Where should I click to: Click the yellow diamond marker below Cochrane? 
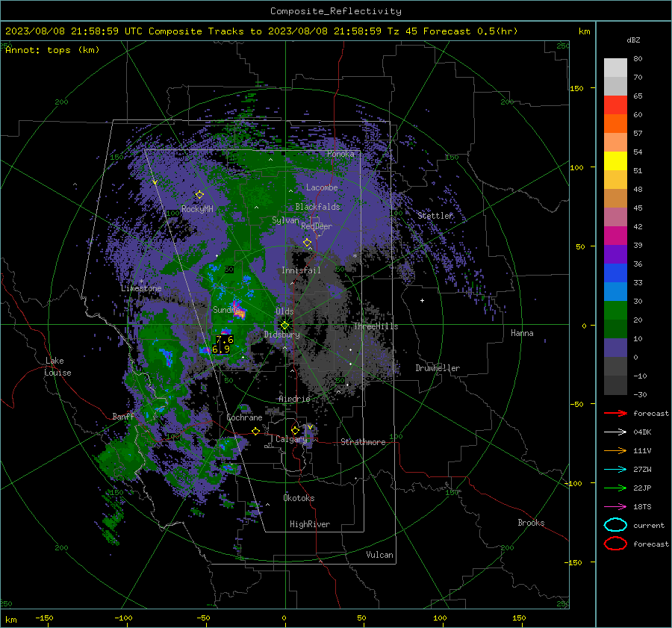256,431
